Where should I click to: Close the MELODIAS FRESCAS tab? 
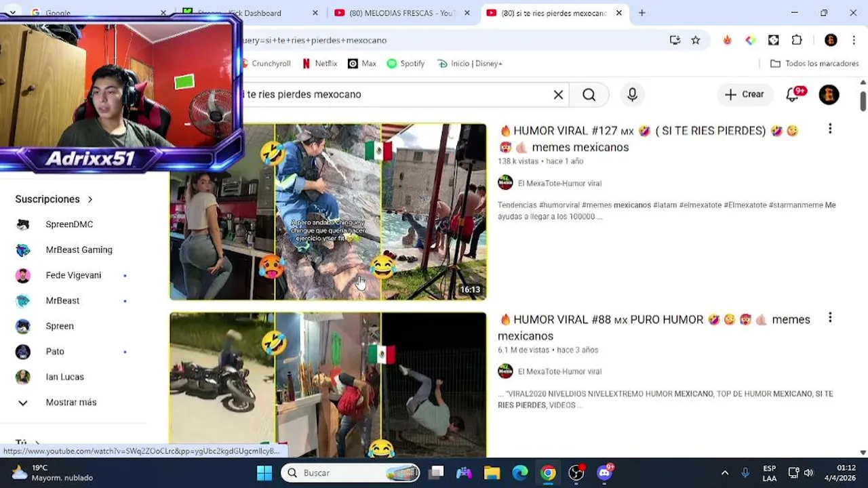tap(467, 13)
